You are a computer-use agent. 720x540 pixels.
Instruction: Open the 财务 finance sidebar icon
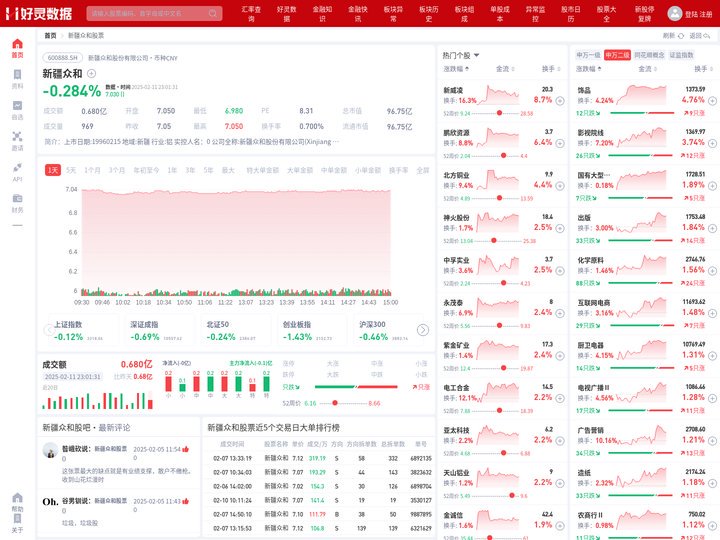point(17,198)
